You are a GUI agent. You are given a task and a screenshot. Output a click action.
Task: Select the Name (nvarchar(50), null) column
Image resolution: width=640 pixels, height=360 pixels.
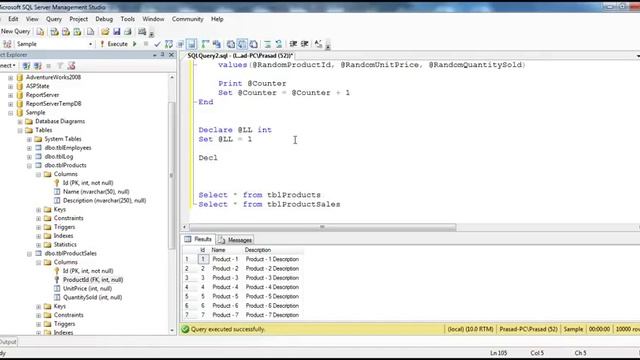pyautogui.click(x=96, y=192)
